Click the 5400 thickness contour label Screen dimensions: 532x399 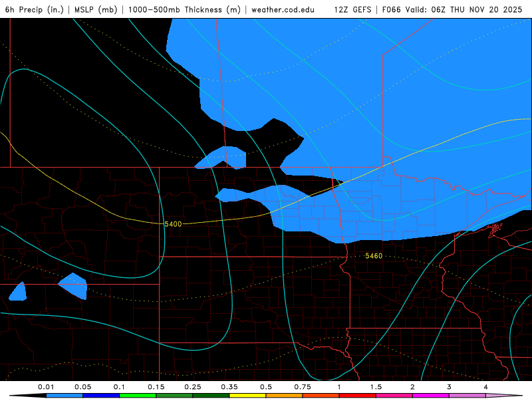173,224
